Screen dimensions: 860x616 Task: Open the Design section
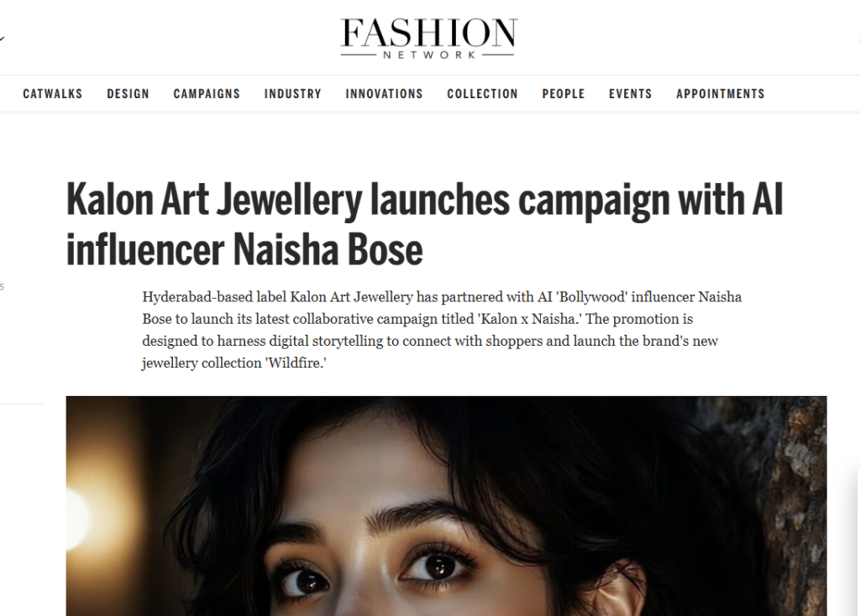(x=128, y=94)
